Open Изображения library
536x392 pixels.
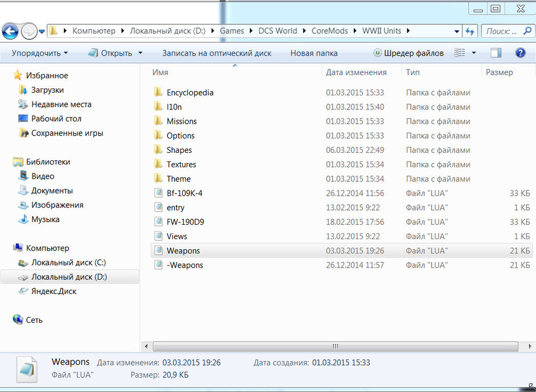[x=57, y=205]
